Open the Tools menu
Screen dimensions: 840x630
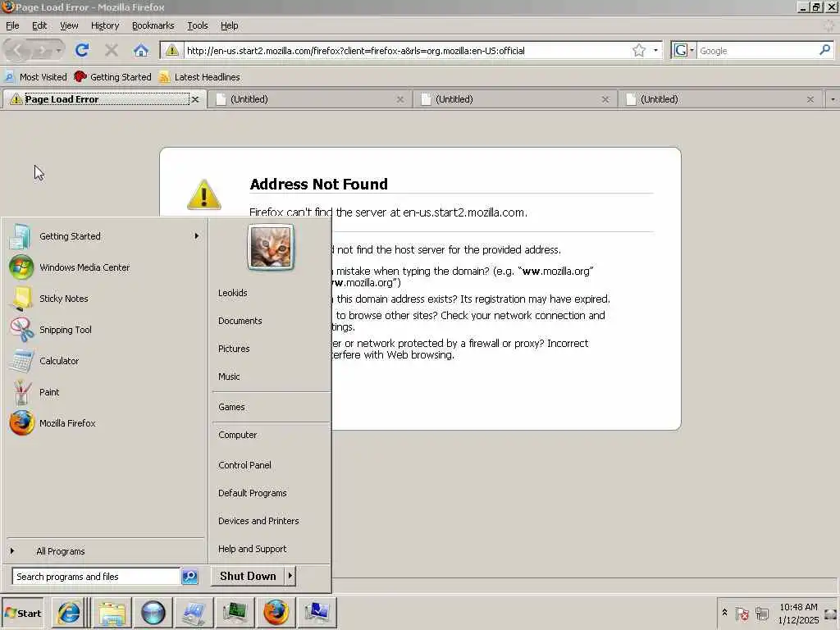pos(197,25)
